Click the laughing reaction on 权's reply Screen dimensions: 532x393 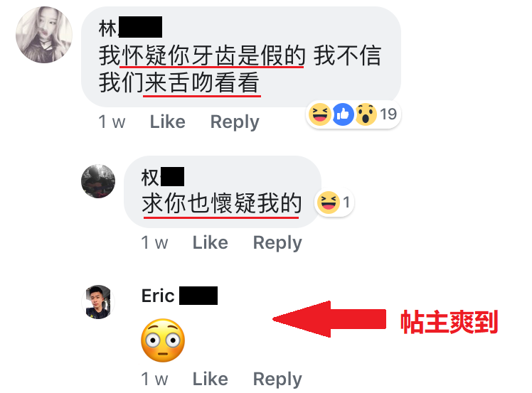point(328,203)
